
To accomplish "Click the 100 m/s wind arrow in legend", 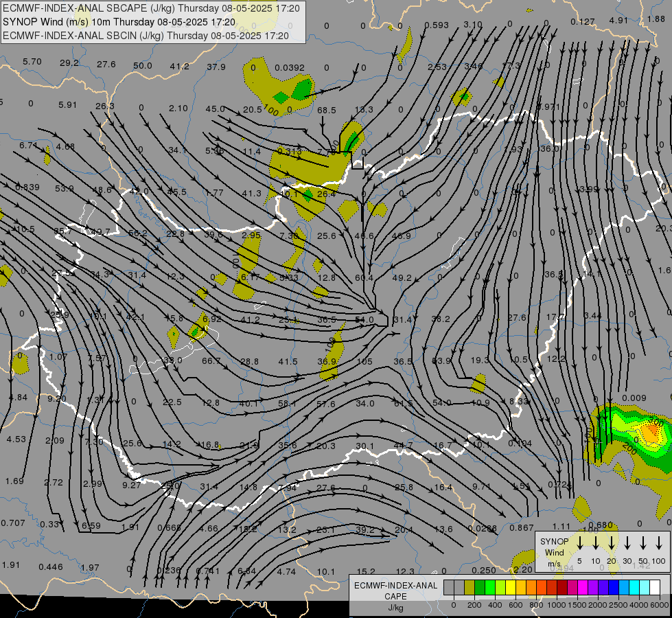I will (x=659, y=542).
